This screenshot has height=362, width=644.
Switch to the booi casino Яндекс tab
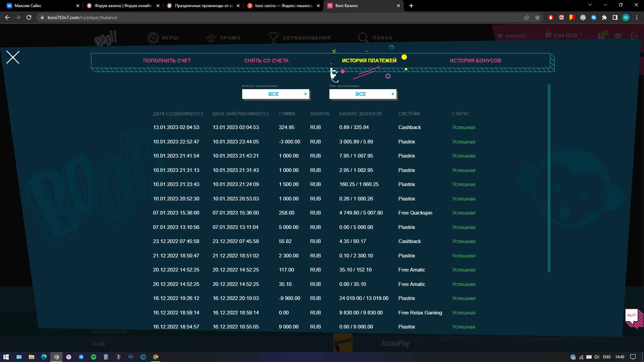point(284,6)
